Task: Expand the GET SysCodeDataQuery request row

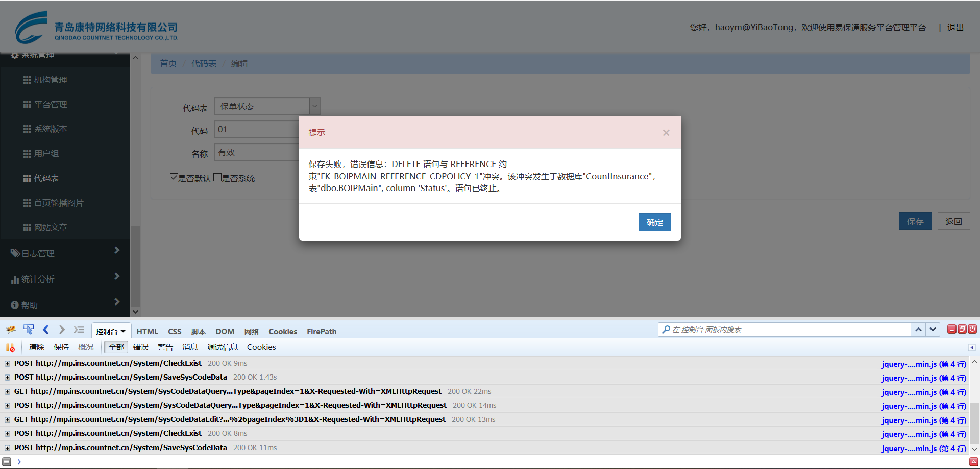Action: click(x=8, y=392)
